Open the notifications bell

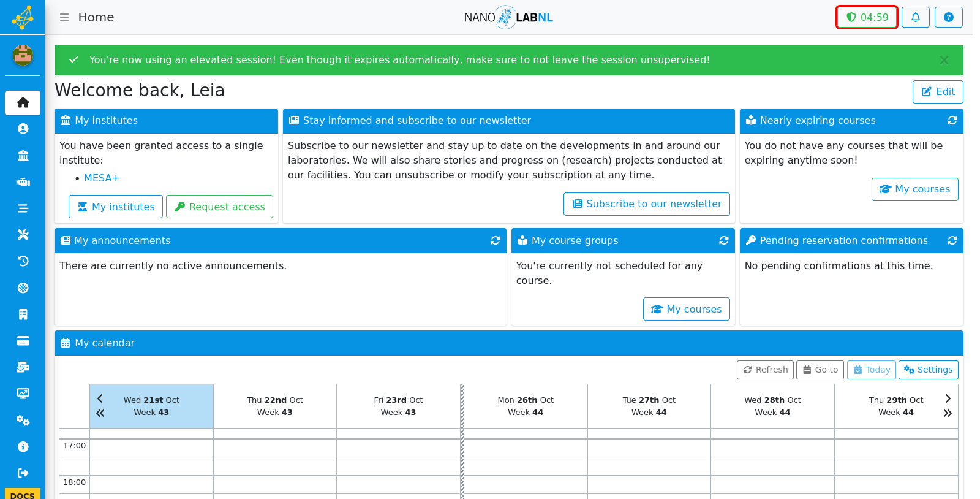[915, 17]
